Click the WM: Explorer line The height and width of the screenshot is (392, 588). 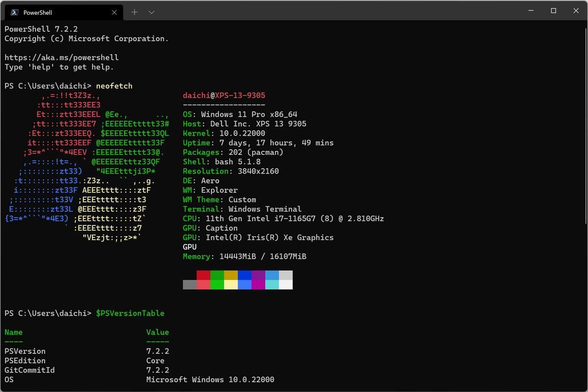(x=210, y=190)
